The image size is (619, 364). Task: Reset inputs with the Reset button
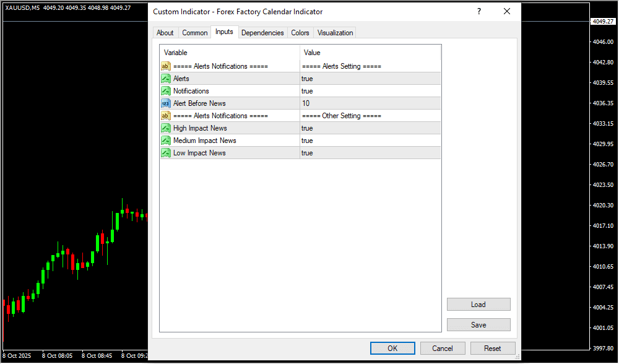tap(493, 349)
